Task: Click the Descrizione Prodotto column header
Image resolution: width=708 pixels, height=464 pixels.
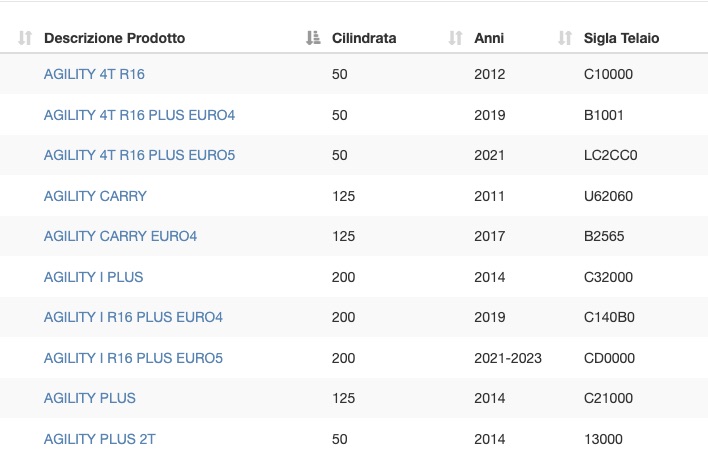Action: coord(115,38)
